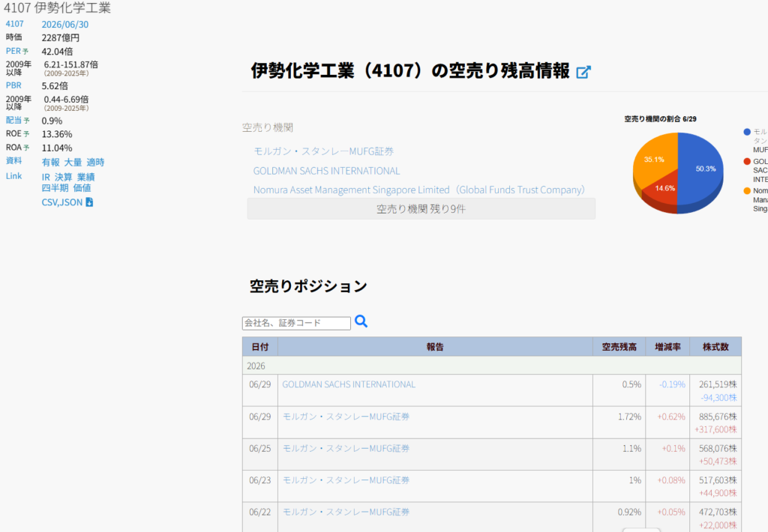Open モルガン・スタンレーMUFG証券 in the 06/23 row
This screenshot has height=532, width=768.
click(346, 480)
